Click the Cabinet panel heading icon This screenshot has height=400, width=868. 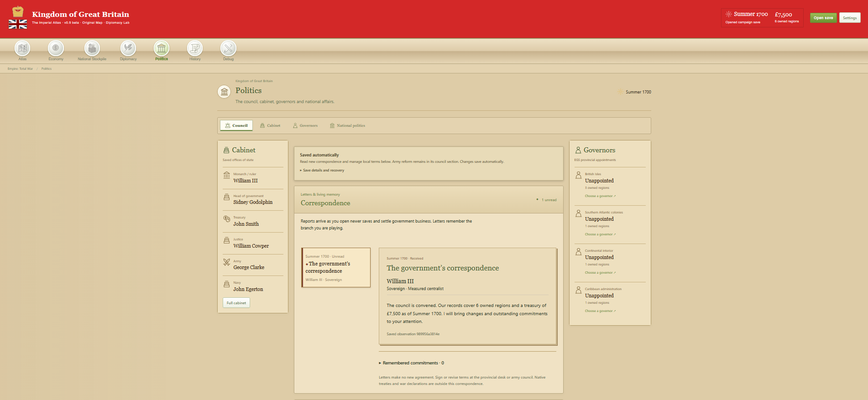tap(226, 150)
